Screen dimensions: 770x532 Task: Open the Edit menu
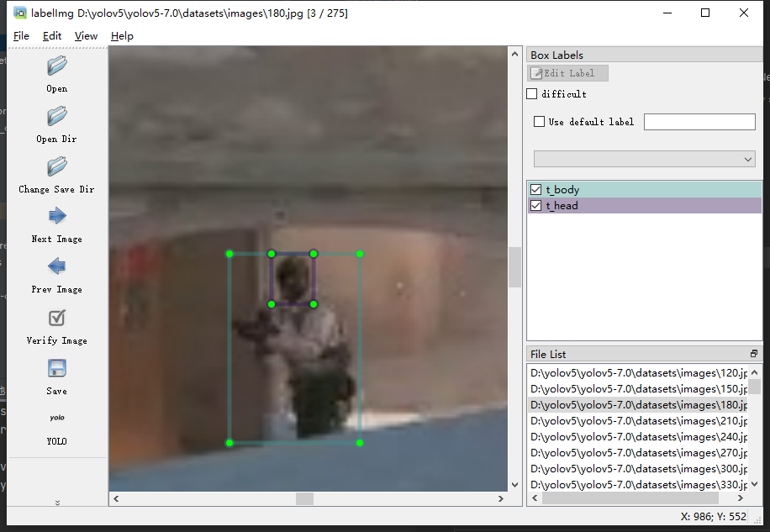(x=52, y=36)
